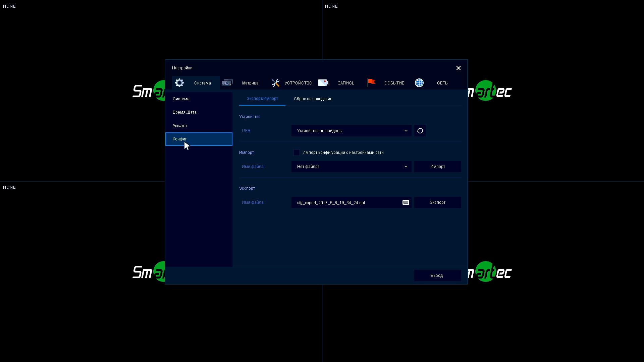The width and height of the screenshot is (644, 362).
Task: Click the export filename text field
Action: pyautogui.click(x=345, y=202)
